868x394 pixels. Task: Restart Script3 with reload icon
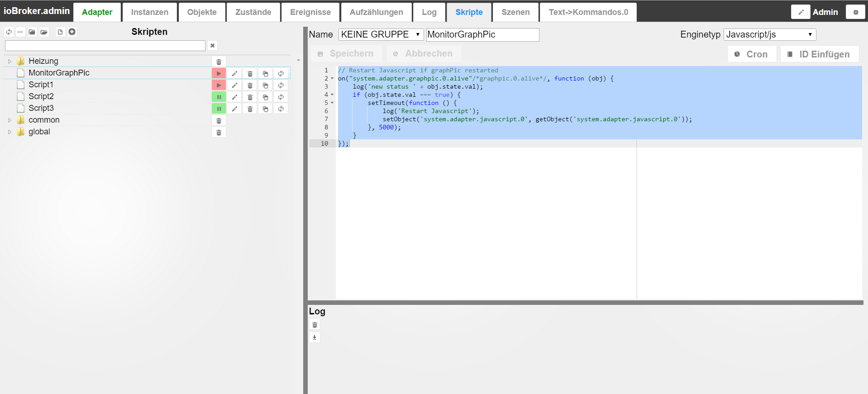pos(281,109)
